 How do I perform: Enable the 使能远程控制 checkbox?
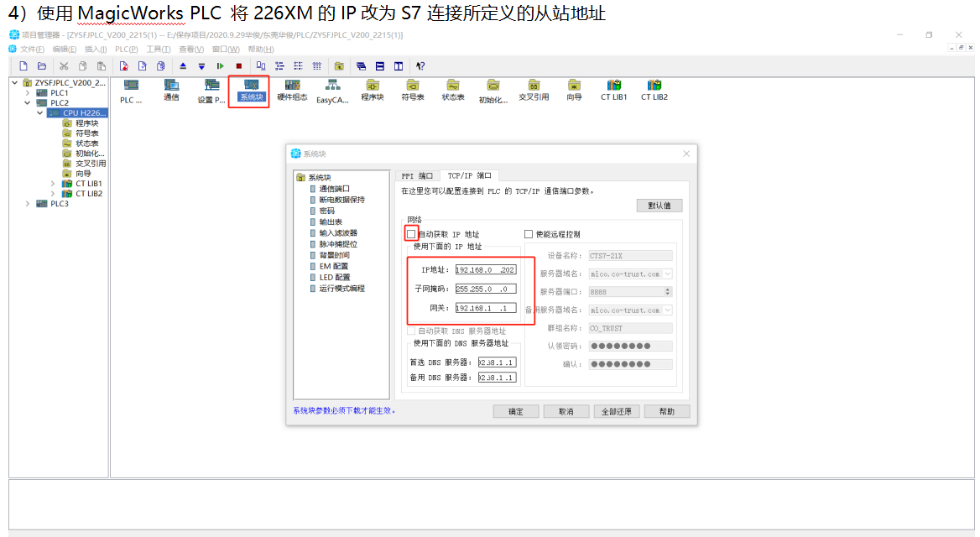[529, 234]
